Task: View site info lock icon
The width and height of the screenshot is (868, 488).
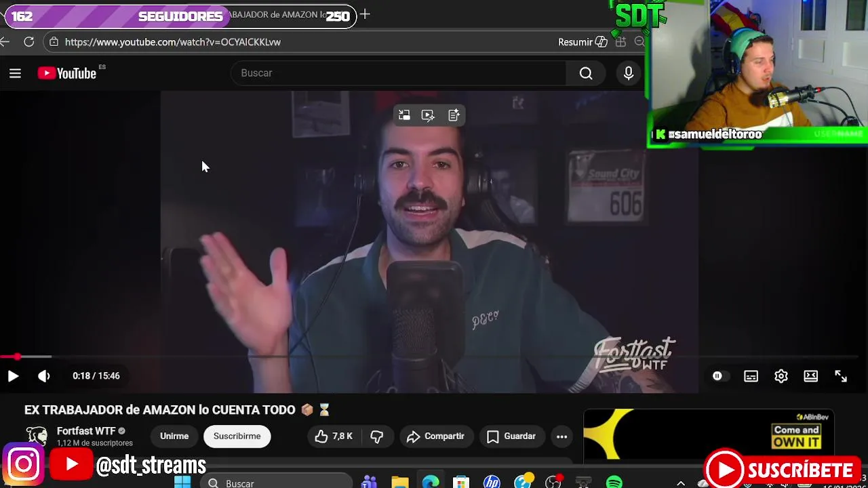Action: 54,42
